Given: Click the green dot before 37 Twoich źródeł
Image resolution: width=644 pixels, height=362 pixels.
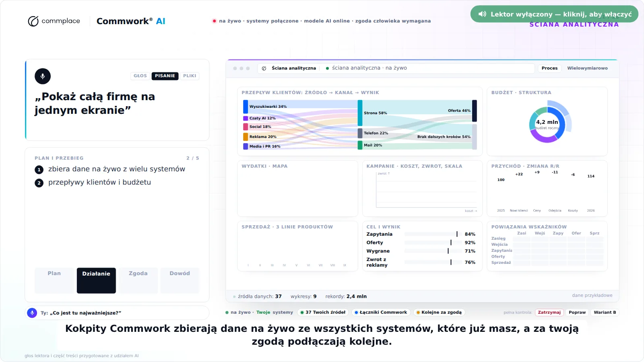Looking at the screenshot, I should (302, 313).
